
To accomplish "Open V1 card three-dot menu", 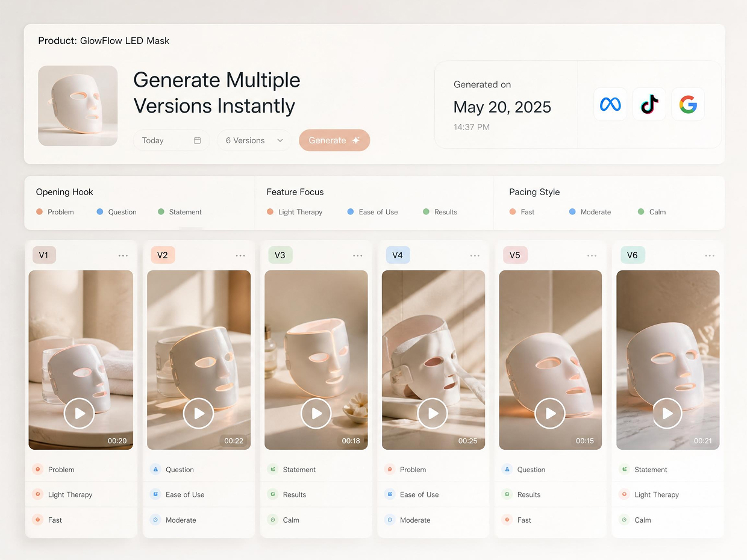I will 123,255.
